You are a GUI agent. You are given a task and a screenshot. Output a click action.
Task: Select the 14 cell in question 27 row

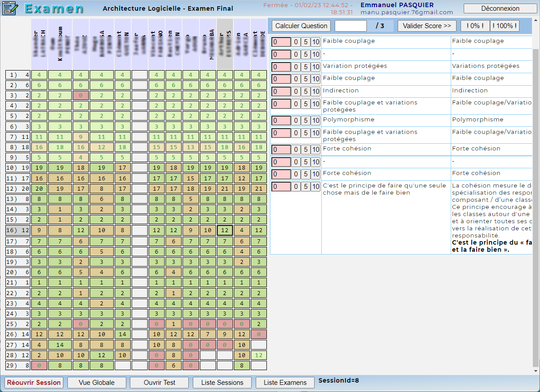tap(60, 345)
